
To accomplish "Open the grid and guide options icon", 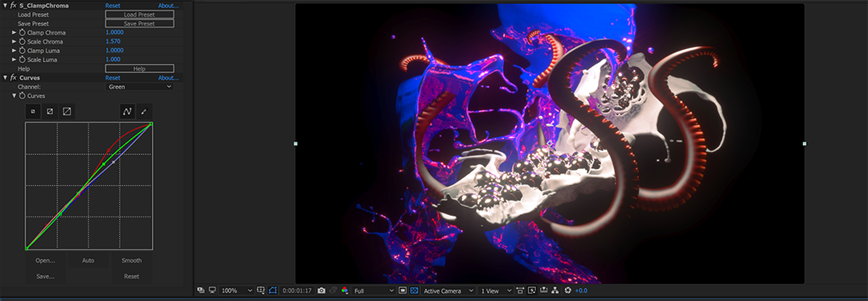I will (261, 290).
